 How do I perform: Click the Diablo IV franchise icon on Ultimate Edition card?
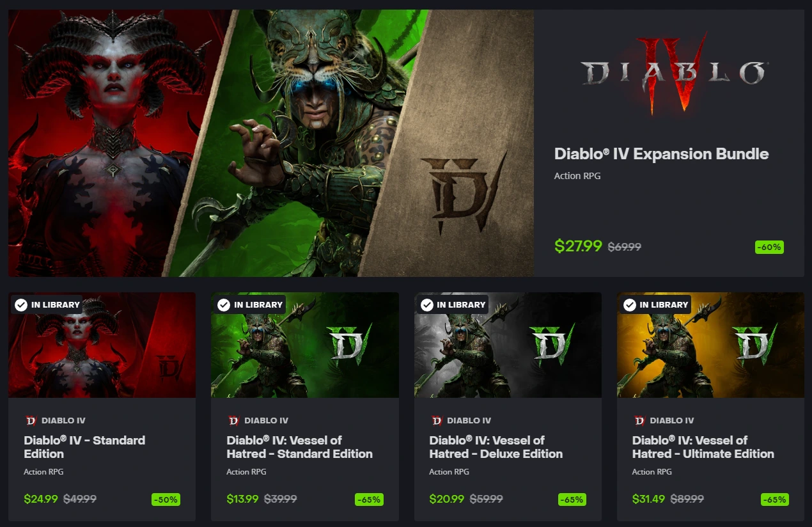[x=639, y=420]
